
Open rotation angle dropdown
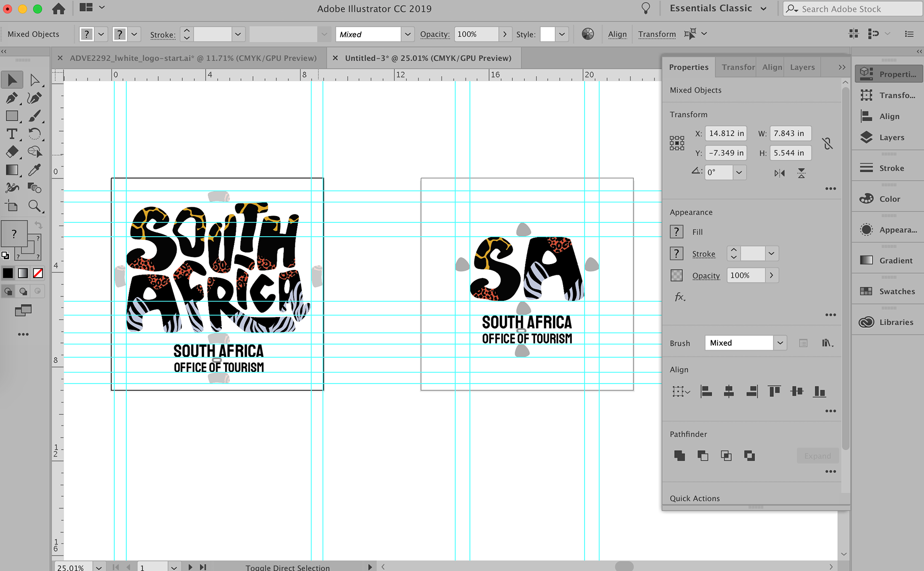pyautogui.click(x=739, y=172)
